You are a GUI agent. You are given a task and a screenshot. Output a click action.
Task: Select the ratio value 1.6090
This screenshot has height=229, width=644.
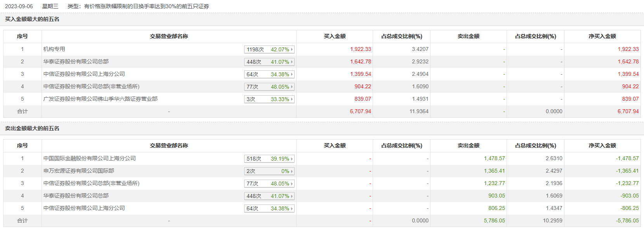tap(420, 86)
